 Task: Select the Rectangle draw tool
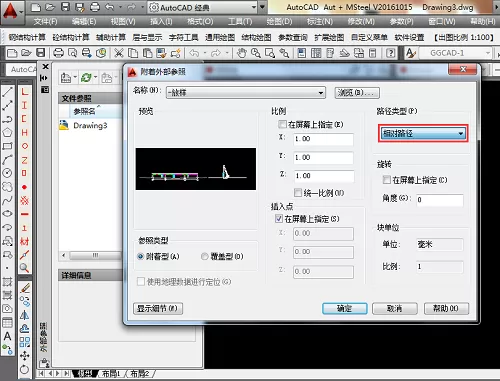click(x=7, y=146)
